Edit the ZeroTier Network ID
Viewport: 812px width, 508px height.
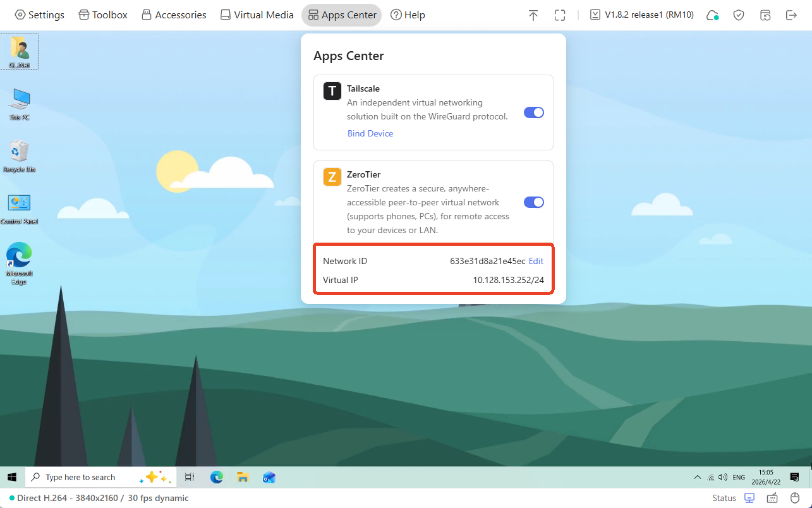coord(536,261)
